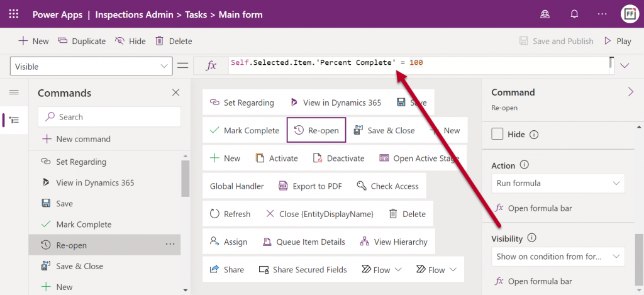Select the tree view sidebar icon
The image size is (644, 295).
tap(14, 120)
